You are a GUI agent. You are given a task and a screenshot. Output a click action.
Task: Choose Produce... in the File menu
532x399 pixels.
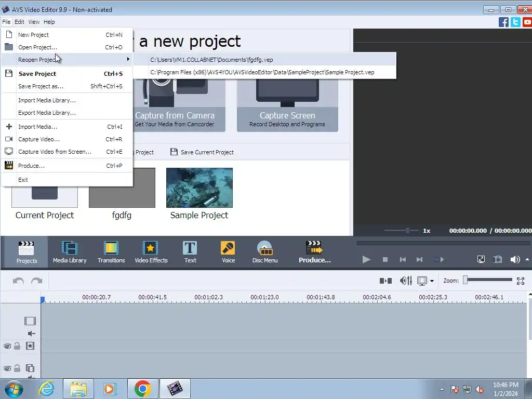(67, 166)
